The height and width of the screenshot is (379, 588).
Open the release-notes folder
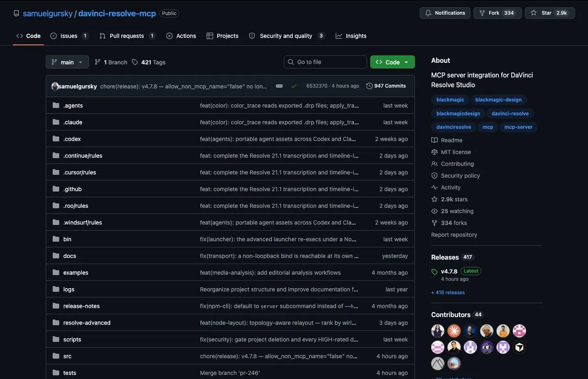[x=81, y=306]
